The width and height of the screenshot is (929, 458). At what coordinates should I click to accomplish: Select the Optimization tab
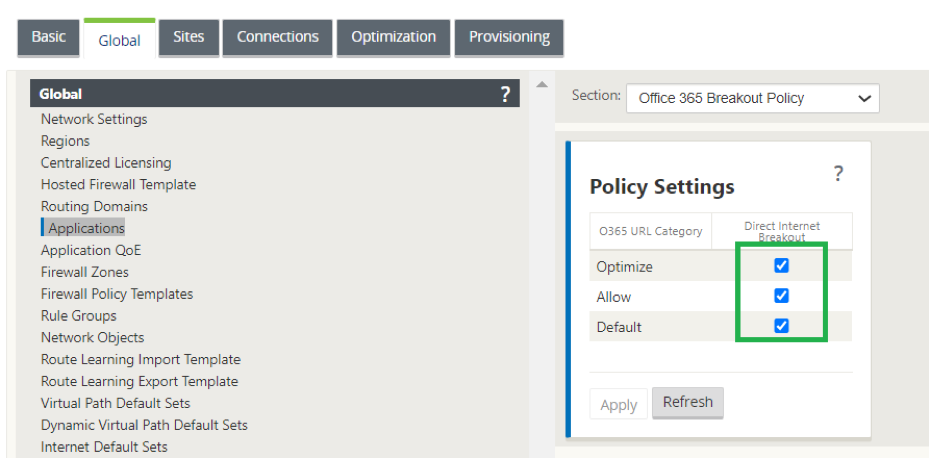(393, 37)
